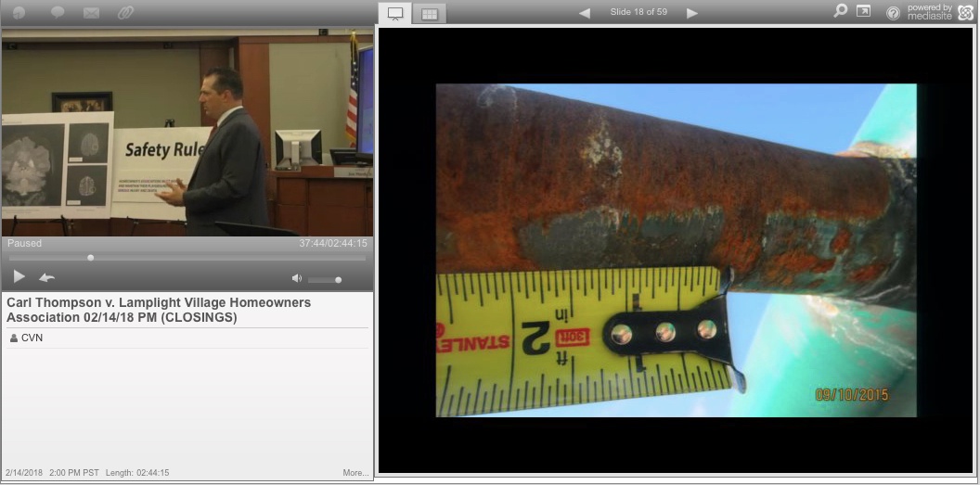Image resolution: width=980 pixels, height=485 pixels.
Task: Click the Paused status label
Action: point(24,243)
